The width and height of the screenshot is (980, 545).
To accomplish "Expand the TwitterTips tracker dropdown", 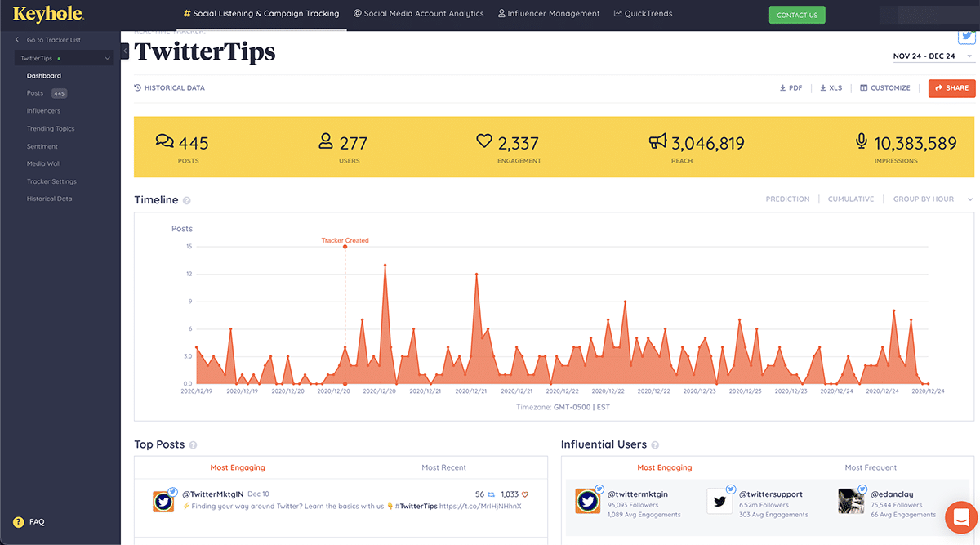I will (x=107, y=59).
